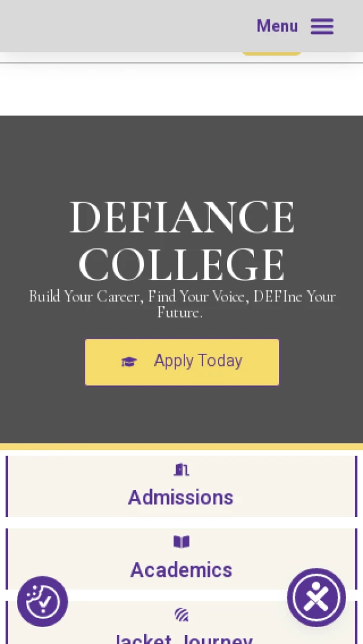The height and width of the screenshot is (644, 363).
Task: Open the cookie preferences icon
Action: point(42,601)
